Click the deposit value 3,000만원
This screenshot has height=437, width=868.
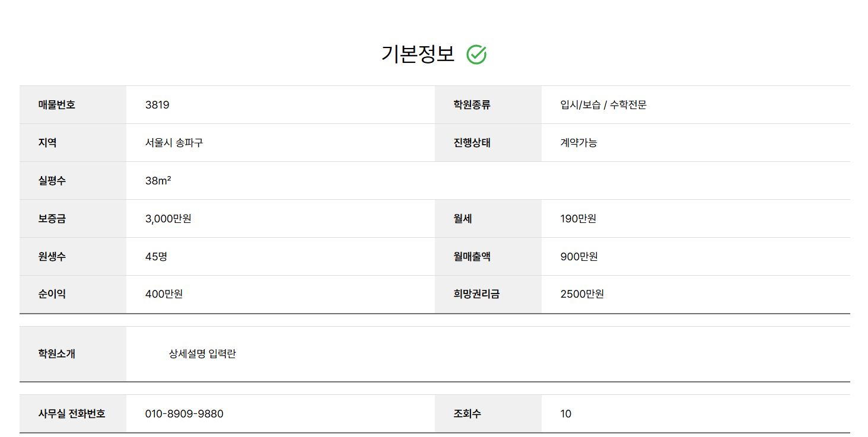click(x=168, y=219)
